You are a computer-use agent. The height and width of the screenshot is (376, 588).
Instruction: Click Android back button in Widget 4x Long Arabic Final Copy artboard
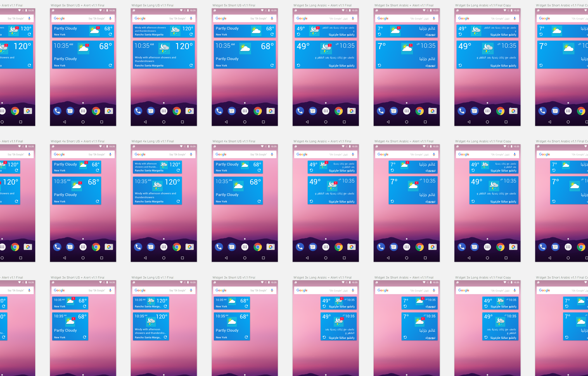click(x=469, y=258)
